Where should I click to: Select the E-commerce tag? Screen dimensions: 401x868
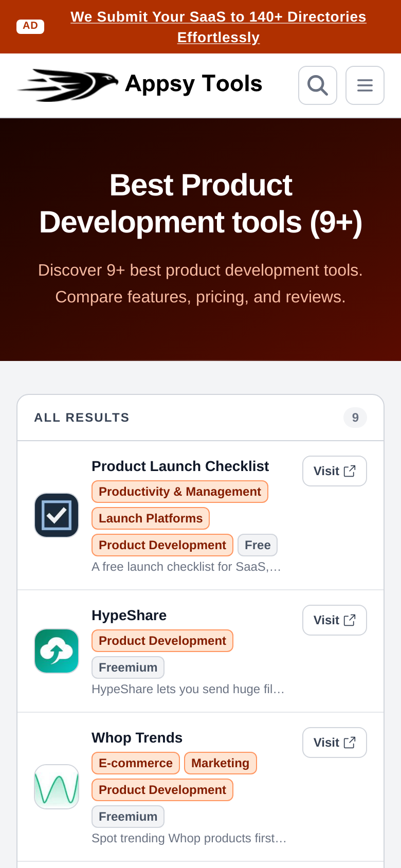point(136,763)
